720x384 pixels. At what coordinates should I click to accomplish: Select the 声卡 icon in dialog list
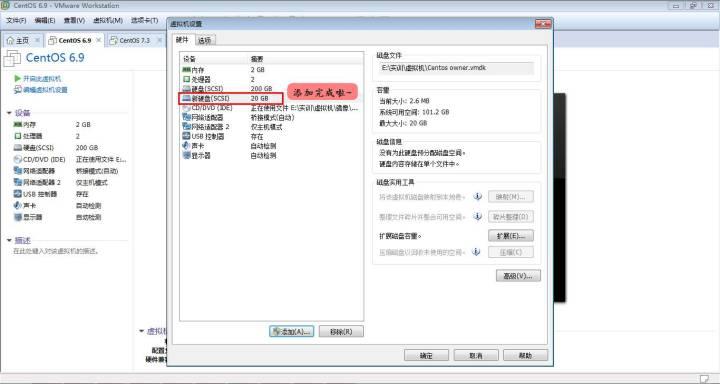[186, 146]
